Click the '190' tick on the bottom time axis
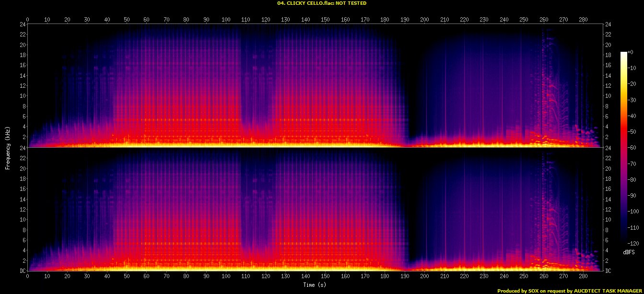This screenshot has width=644, height=294. click(x=404, y=277)
